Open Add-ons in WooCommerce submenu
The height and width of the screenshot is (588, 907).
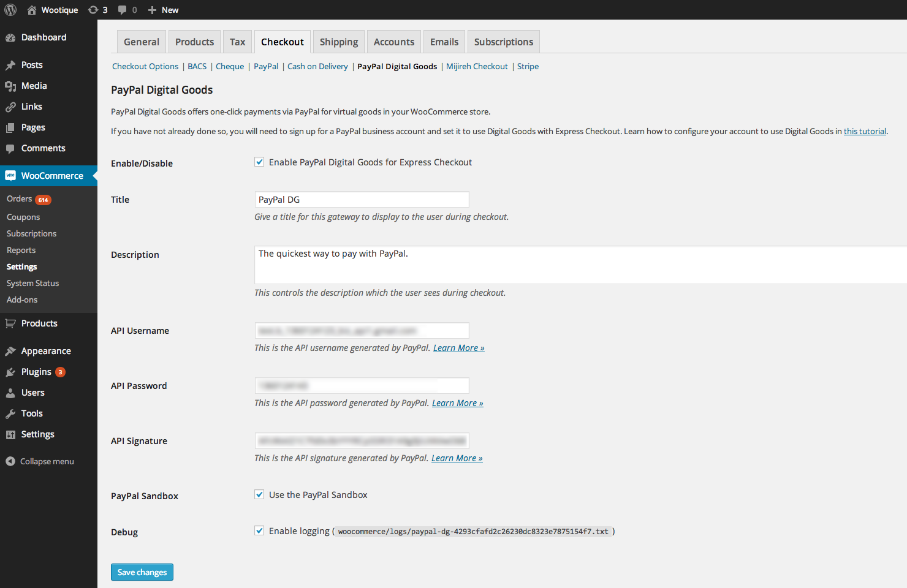pos(22,300)
